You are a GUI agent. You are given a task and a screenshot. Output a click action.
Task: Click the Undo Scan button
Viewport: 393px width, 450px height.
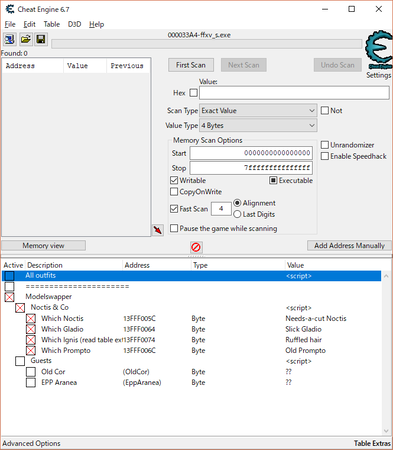(x=338, y=65)
